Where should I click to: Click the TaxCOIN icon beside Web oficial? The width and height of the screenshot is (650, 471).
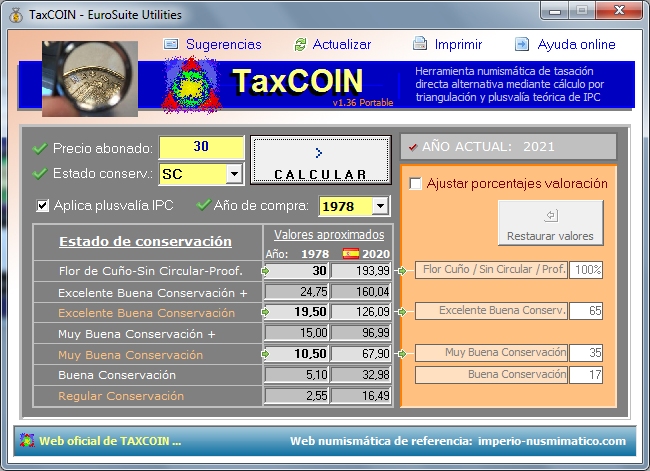26,440
